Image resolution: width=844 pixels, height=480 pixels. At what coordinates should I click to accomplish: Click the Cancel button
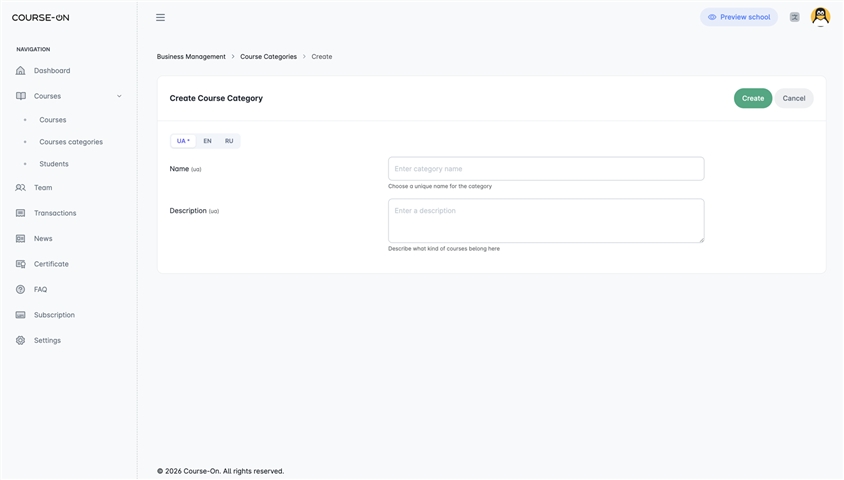793,98
